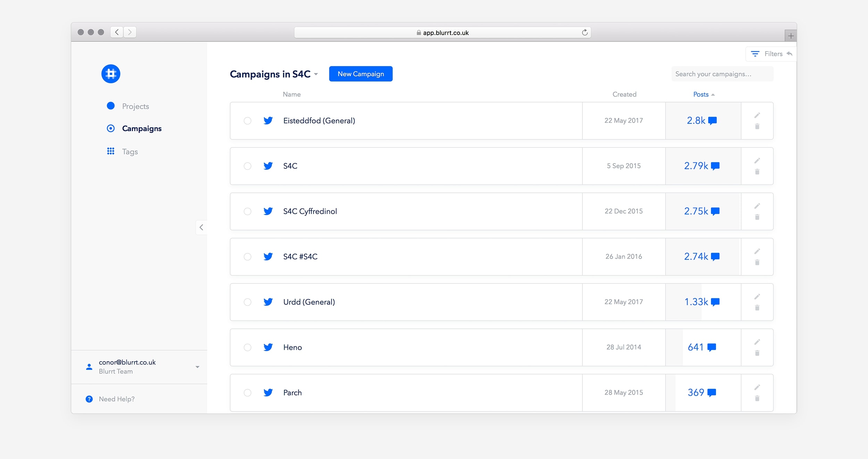Open the Need Help? link
This screenshot has width=868, height=459.
click(x=117, y=399)
